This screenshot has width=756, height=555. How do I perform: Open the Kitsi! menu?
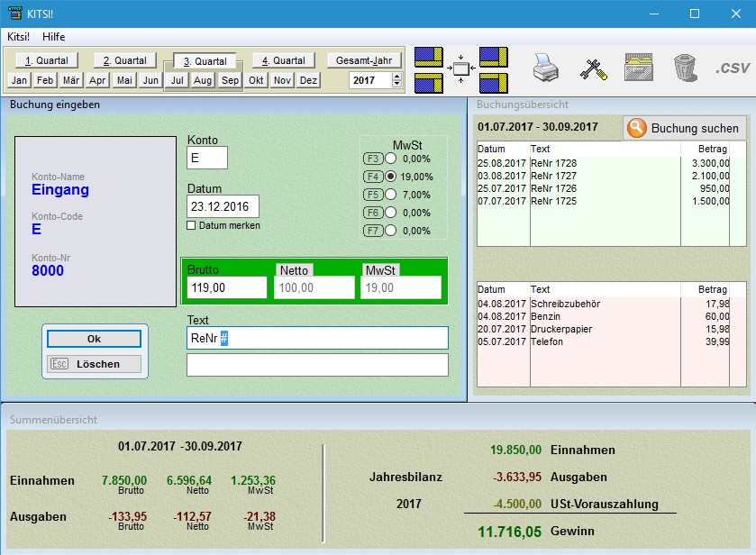click(18, 37)
